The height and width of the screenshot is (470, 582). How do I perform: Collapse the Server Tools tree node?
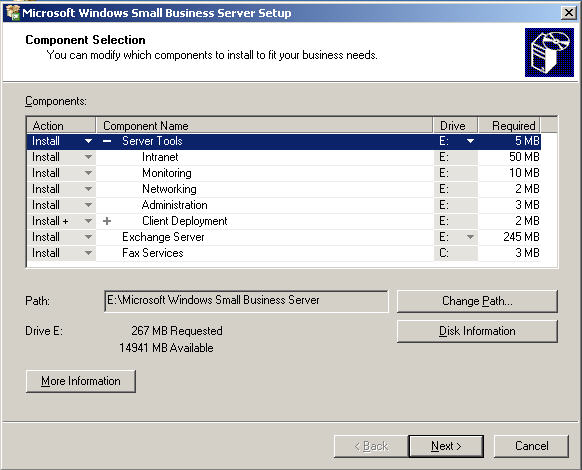(x=107, y=141)
